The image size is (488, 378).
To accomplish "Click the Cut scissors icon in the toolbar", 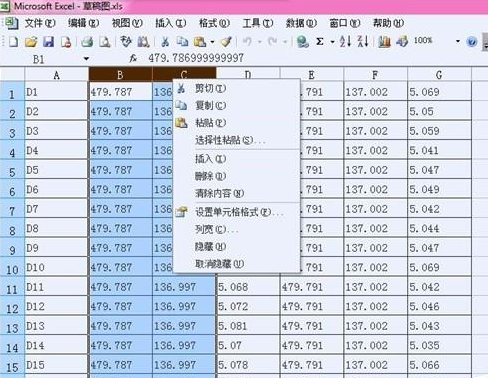I will coord(165,42).
